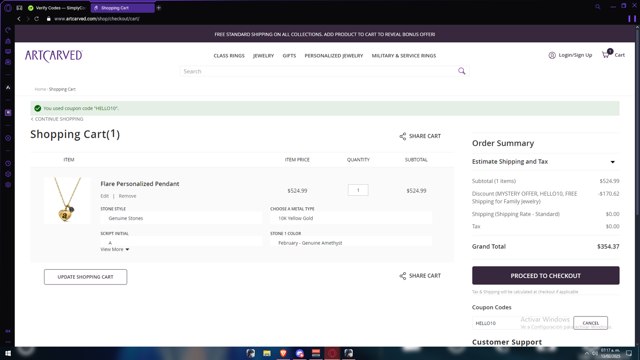Click the Opera GX taskbar icon
The image size is (640, 360).
coord(332,353)
